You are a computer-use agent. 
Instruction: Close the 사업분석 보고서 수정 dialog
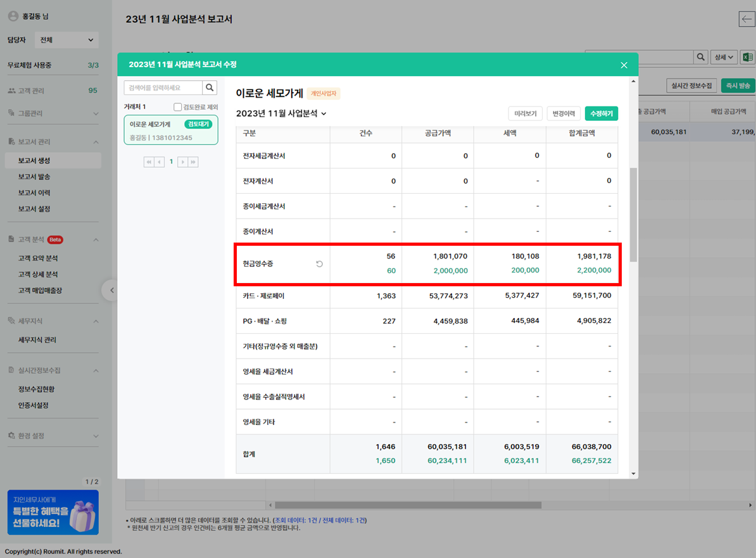pos(624,65)
